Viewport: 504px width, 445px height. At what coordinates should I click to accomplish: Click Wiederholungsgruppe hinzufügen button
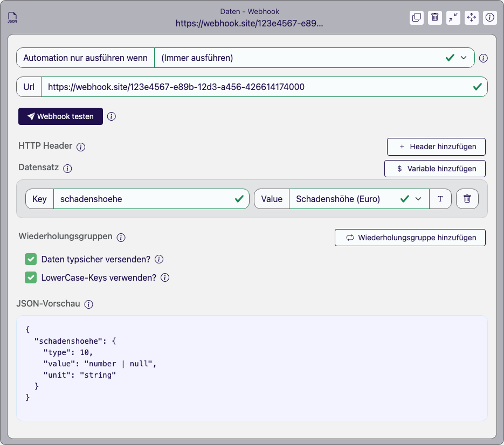410,238
